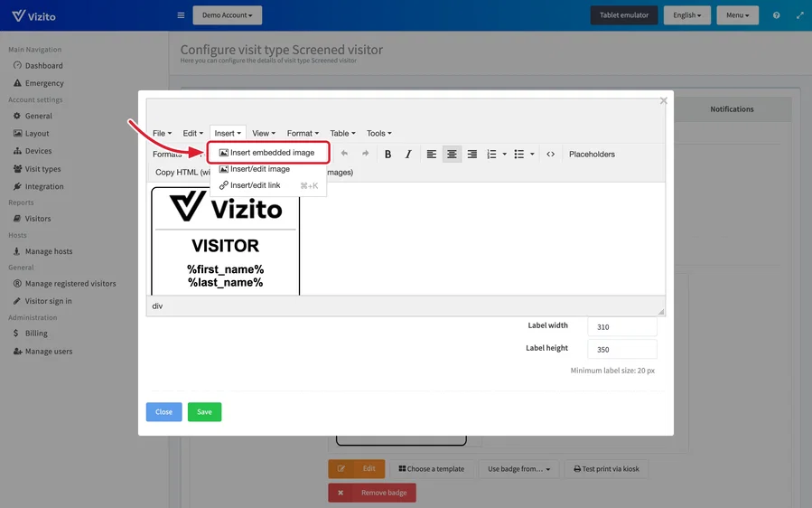Open the Insert menu in editor
This screenshot has width=812, height=508.
pyautogui.click(x=228, y=133)
